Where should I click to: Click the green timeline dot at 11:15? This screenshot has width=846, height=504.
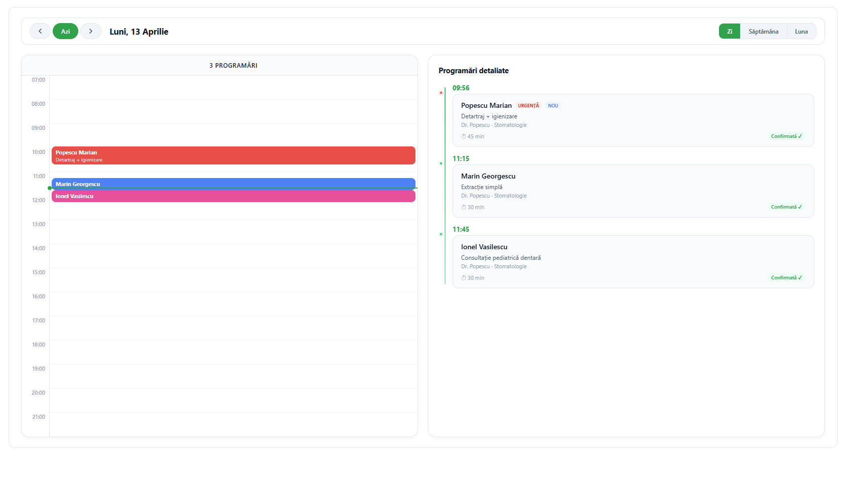pos(441,163)
